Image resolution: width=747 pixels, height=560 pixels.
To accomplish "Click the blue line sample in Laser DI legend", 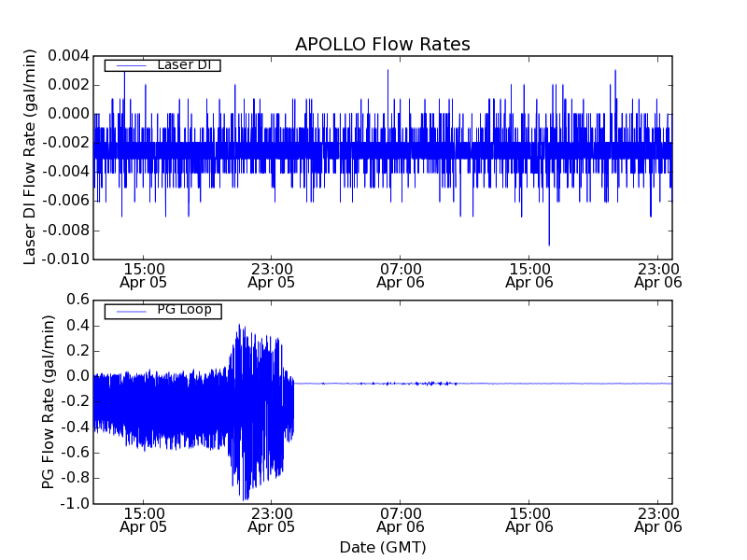I will (x=127, y=65).
